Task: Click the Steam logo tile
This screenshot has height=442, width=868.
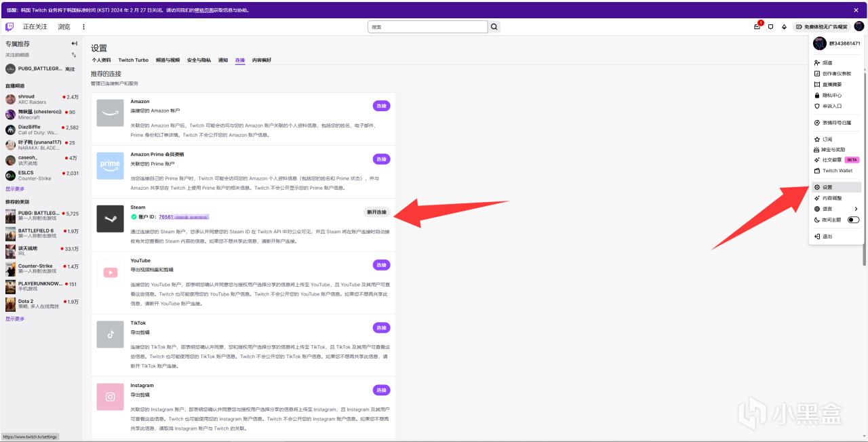Action: click(x=110, y=219)
